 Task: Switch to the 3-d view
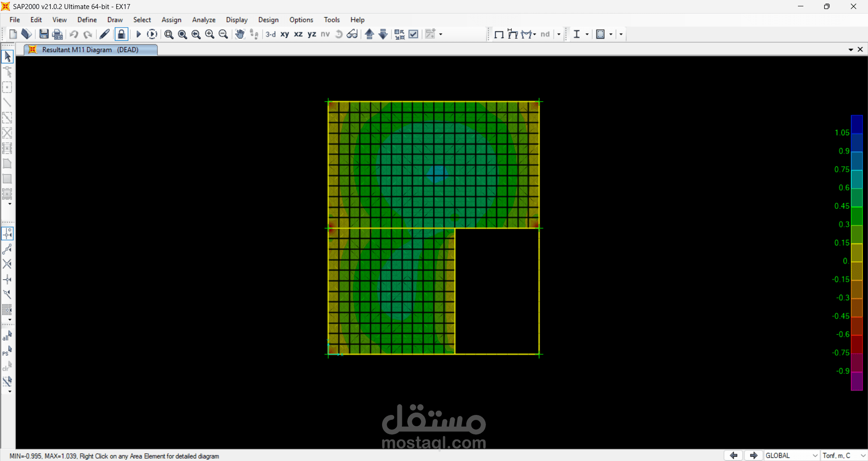pos(270,34)
